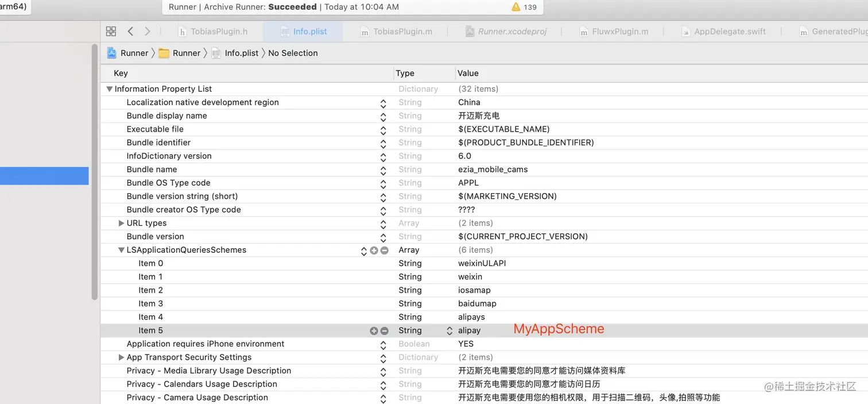This screenshot has height=404, width=868.
Task: Click the Runner folder icon in breadcrumb
Action: pyautogui.click(x=164, y=53)
